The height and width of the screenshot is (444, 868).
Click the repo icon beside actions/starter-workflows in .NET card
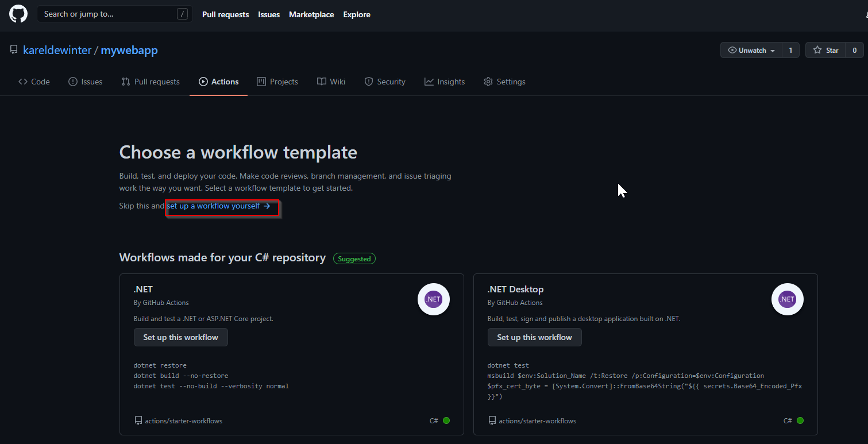coord(138,420)
